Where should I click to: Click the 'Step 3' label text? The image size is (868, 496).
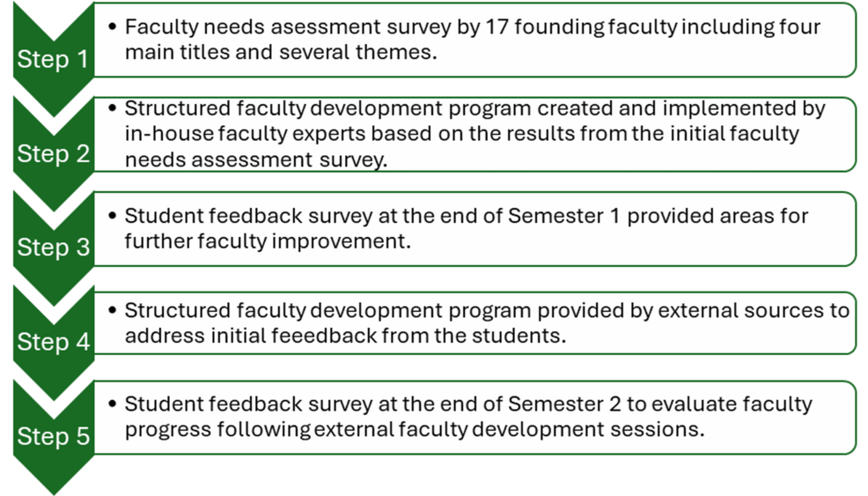point(53,248)
